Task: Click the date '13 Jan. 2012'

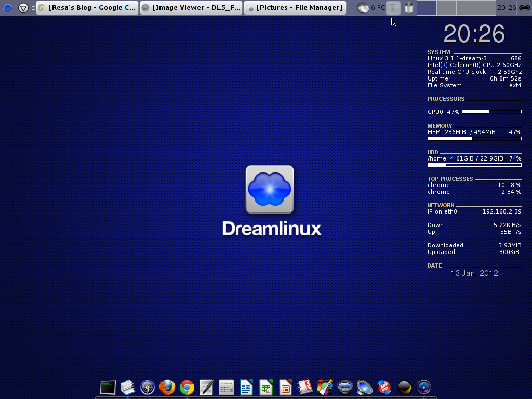Action: tap(474, 273)
